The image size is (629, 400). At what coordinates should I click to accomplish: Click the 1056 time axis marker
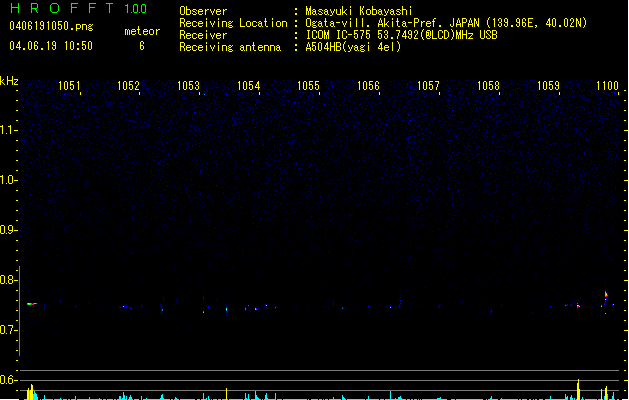click(368, 86)
